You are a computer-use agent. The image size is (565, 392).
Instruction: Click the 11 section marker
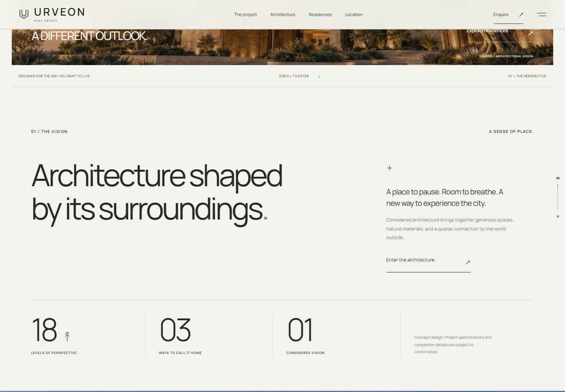coord(558,217)
